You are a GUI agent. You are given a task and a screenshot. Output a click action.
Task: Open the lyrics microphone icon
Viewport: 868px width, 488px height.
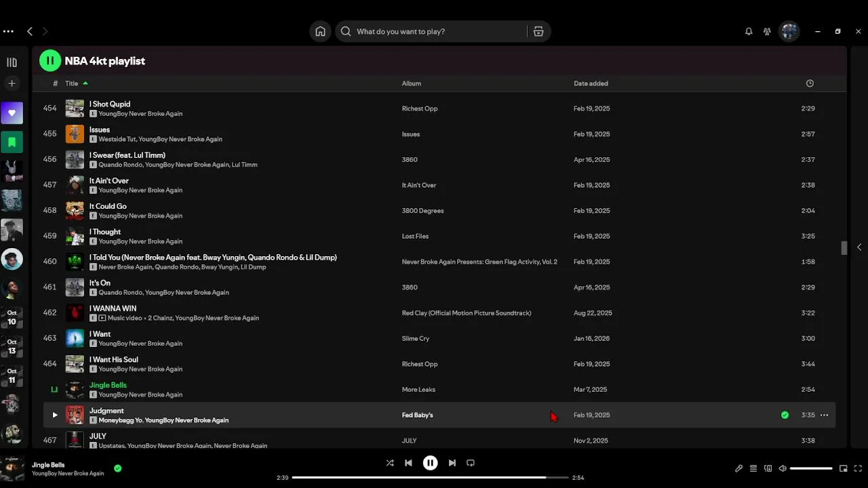738,468
